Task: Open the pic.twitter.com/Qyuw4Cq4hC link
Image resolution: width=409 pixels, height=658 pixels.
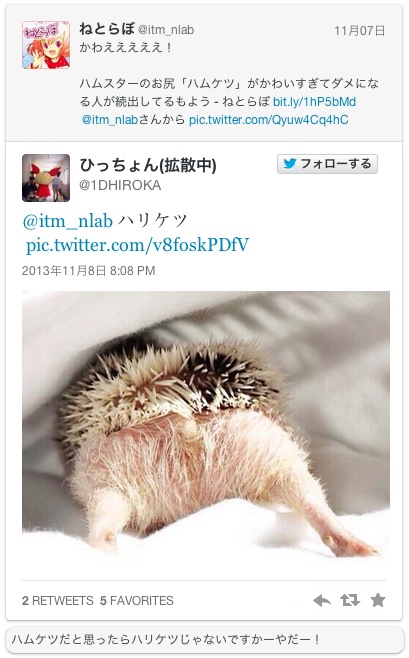Action: pyautogui.click(x=268, y=120)
